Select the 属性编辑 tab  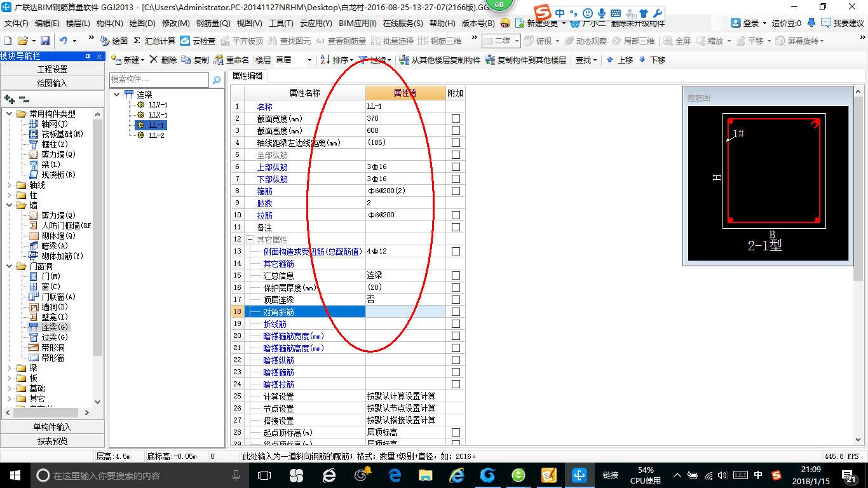(x=248, y=76)
